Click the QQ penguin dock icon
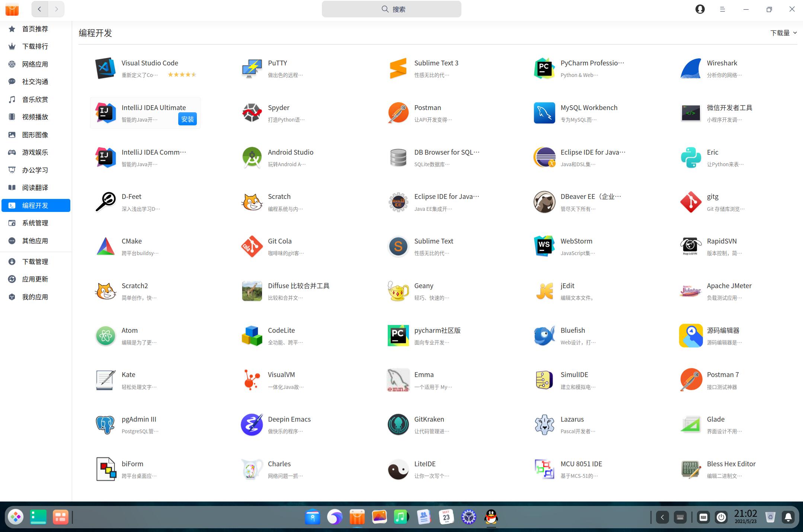Screen dimensions: 803x532 coord(491,517)
